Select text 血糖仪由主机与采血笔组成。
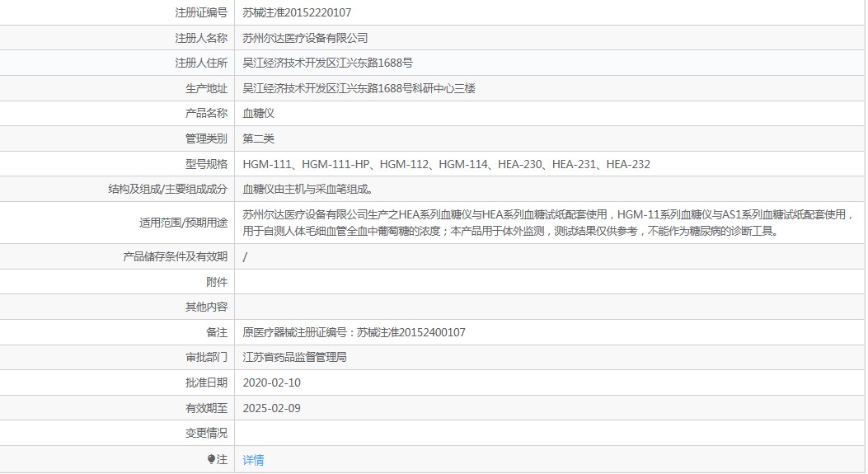868x474 pixels. [x=307, y=189]
